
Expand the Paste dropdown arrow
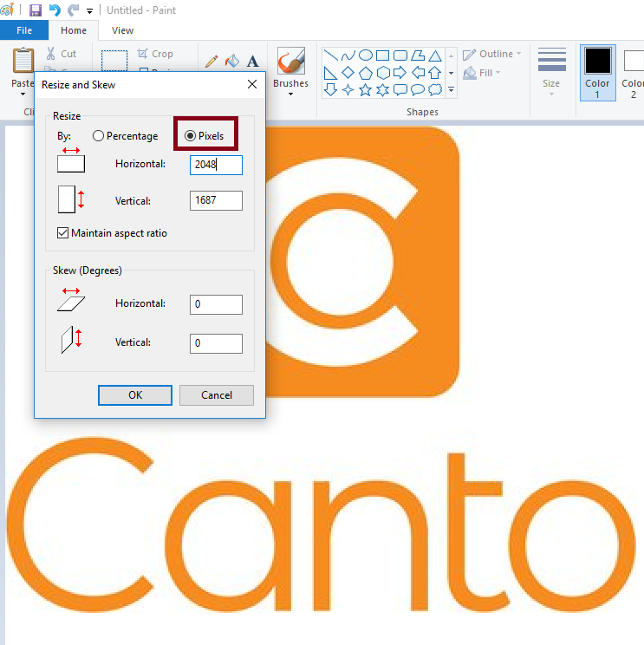pyautogui.click(x=23, y=94)
